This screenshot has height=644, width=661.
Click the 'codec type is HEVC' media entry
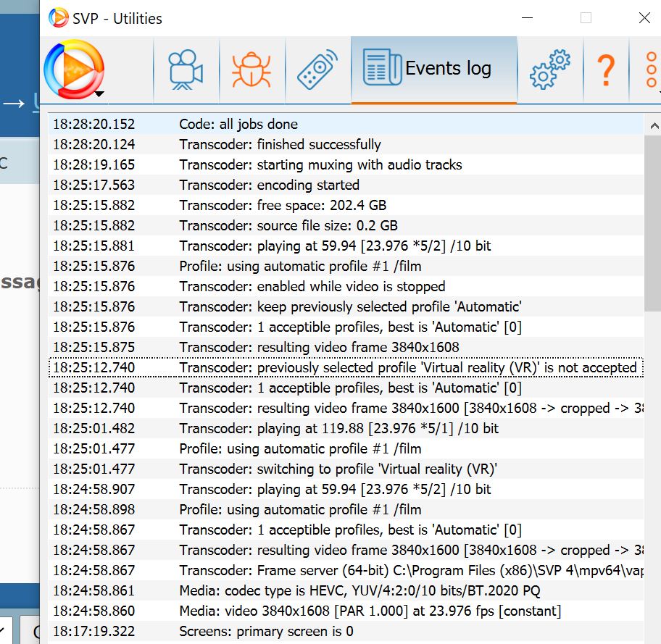click(359, 591)
